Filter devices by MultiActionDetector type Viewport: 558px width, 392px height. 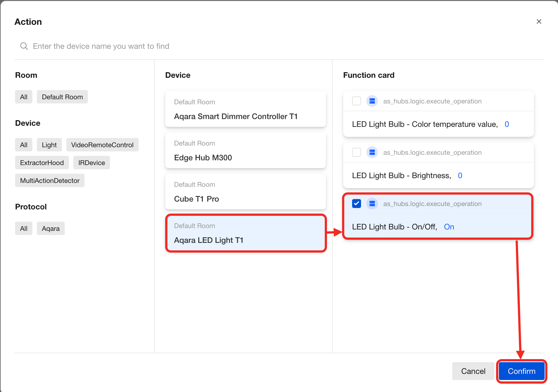pyautogui.click(x=50, y=181)
